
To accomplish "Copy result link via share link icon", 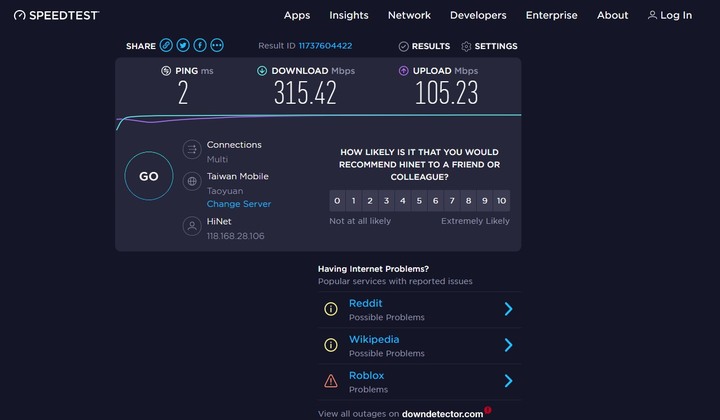I will point(166,45).
